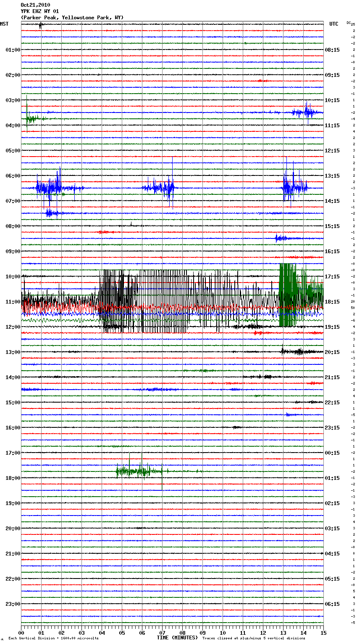
Task: Click the UTC time label '12:15'
Action: (x=332, y=151)
